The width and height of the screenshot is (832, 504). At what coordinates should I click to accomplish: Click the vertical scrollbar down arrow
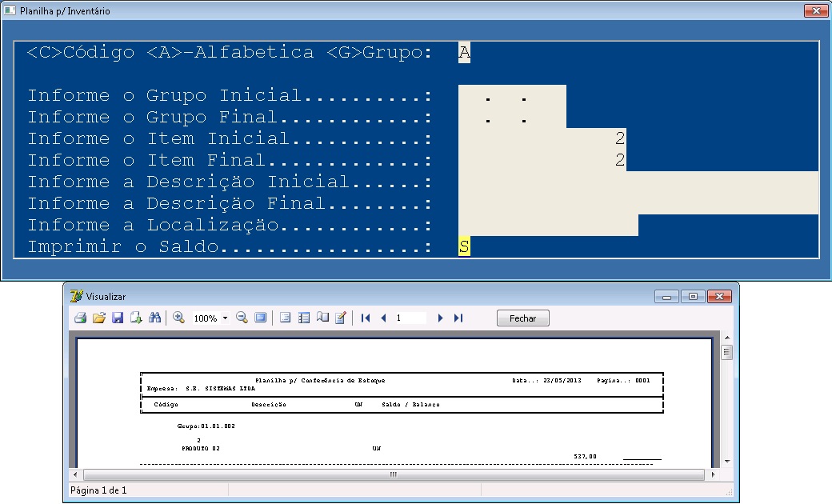pos(727,462)
